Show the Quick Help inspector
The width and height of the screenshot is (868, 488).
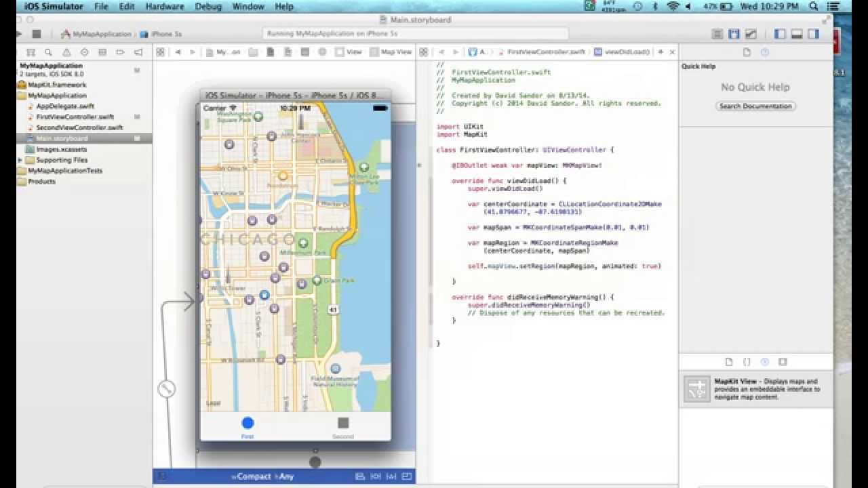pos(765,52)
